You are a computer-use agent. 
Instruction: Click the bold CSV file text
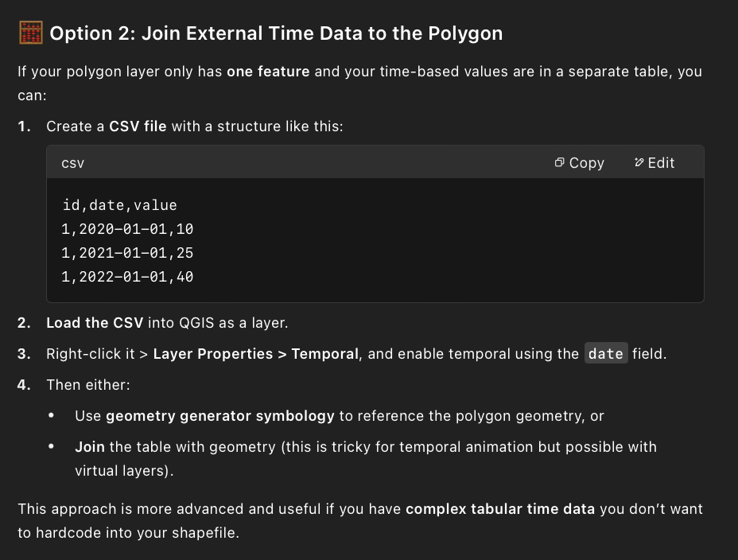click(138, 126)
